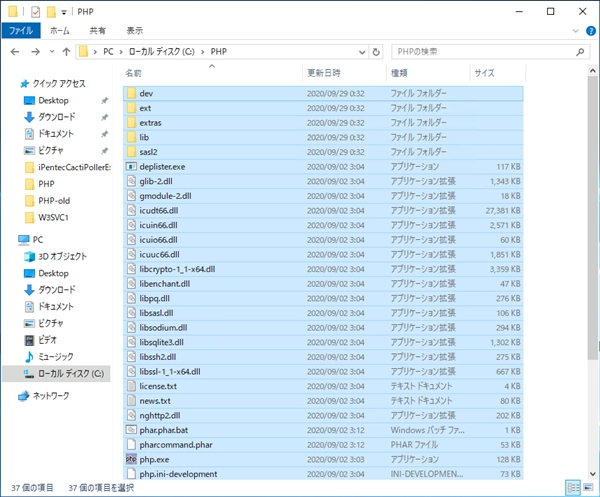Switch to details view icon in status bar
Viewport: 600px width, 497px height.
pyautogui.click(x=573, y=487)
